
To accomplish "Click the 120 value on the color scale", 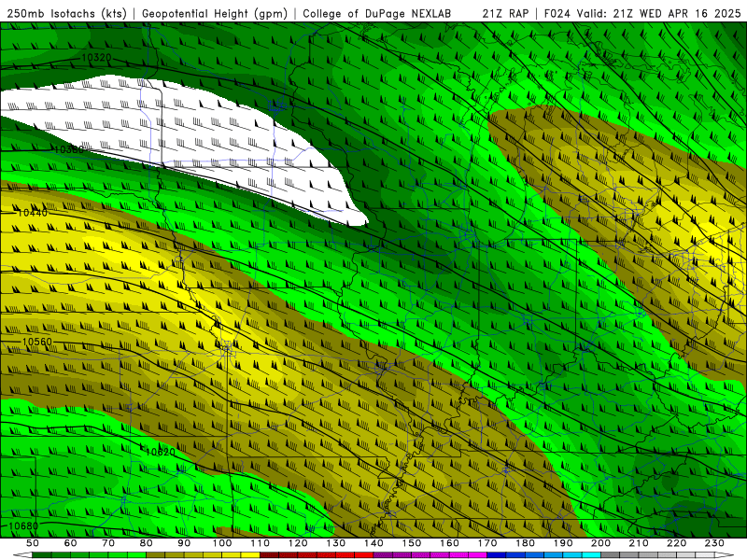I will pyautogui.click(x=298, y=543).
